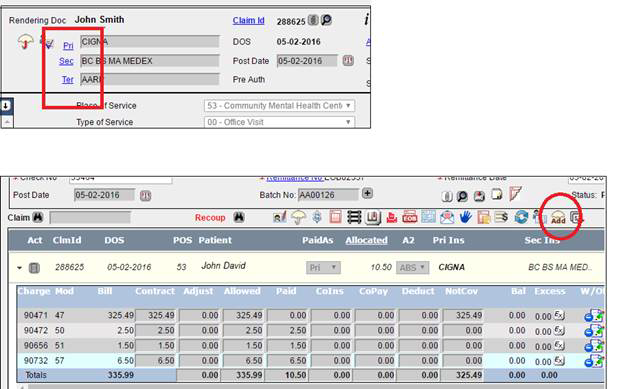This screenshot has height=389, width=623.
Task: Click the Ex icon in the 90732 row
Action: click(x=559, y=361)
